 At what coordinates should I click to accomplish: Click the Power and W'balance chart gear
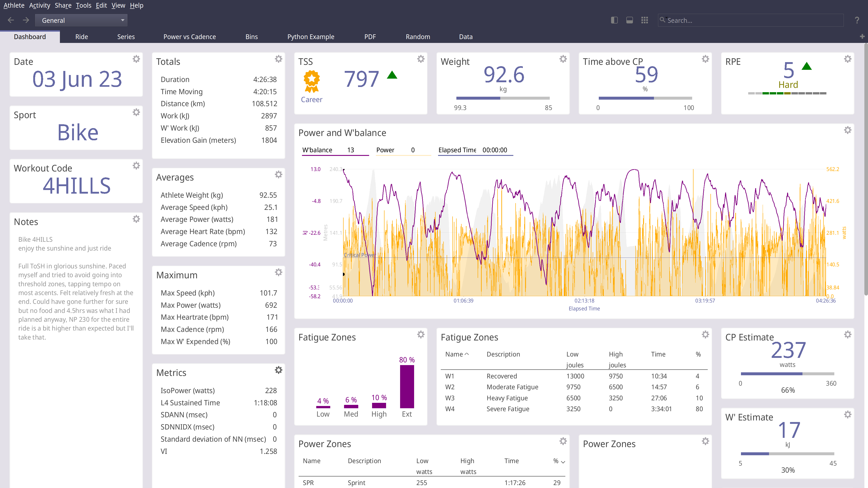coord(847,130)
